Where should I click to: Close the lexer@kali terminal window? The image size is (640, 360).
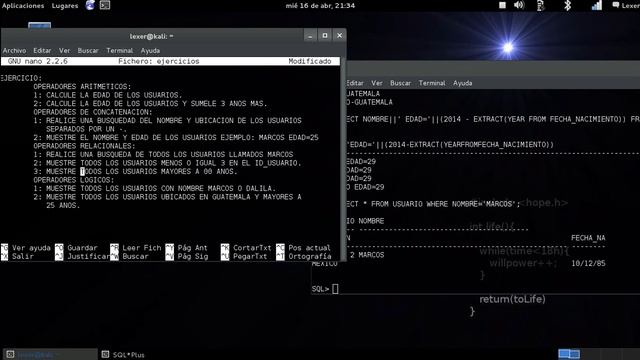point(339,36)
